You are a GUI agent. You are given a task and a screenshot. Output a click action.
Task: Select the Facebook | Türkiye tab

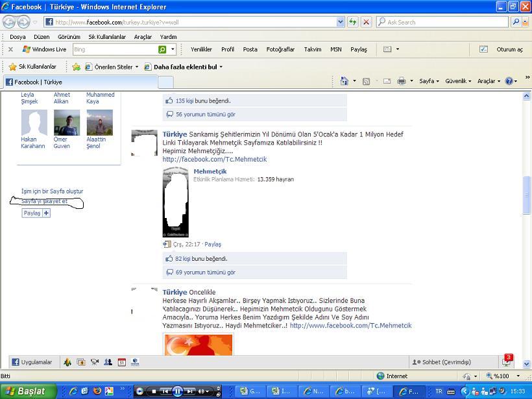pos(79,82)
